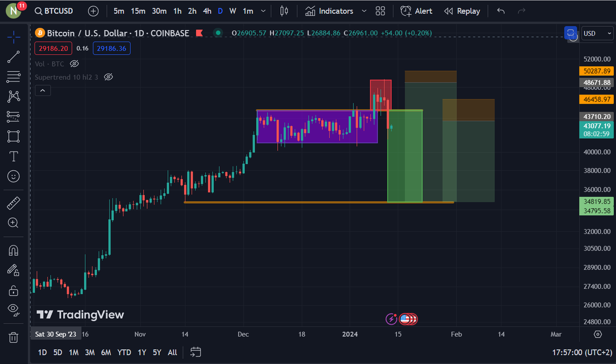
Task: Select the 1D date range
Action: (x=43, y=352)
